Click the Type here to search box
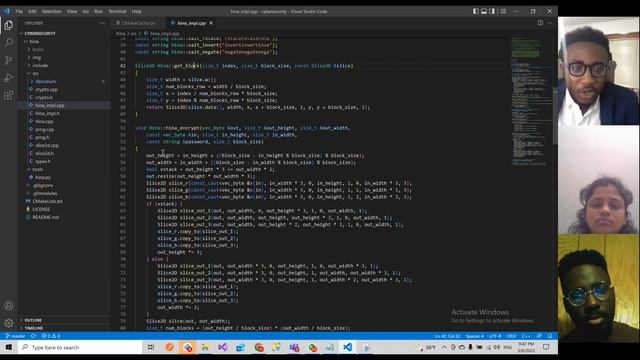This screenshot has width=640, height=360. click(80, 347)
